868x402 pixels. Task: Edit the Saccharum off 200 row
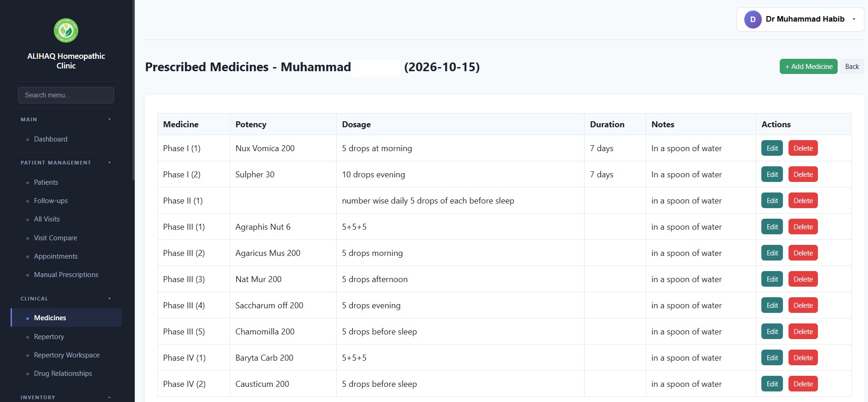pos(772,306)
